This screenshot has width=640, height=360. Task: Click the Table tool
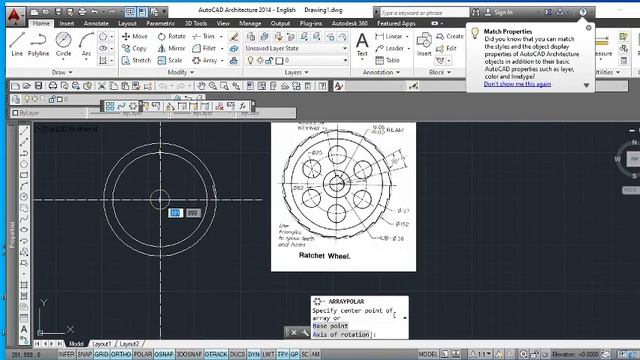[387, 60]
